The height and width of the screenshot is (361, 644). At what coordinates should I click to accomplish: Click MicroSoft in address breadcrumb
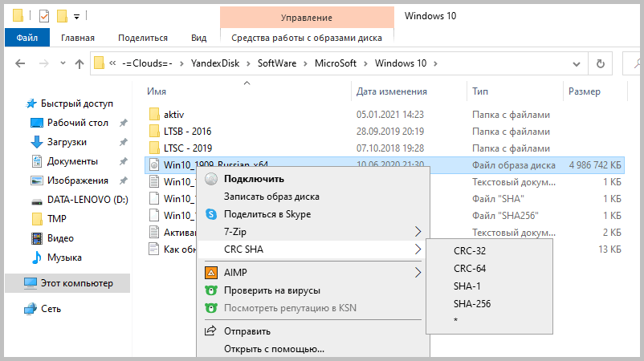tap(336, 63)
